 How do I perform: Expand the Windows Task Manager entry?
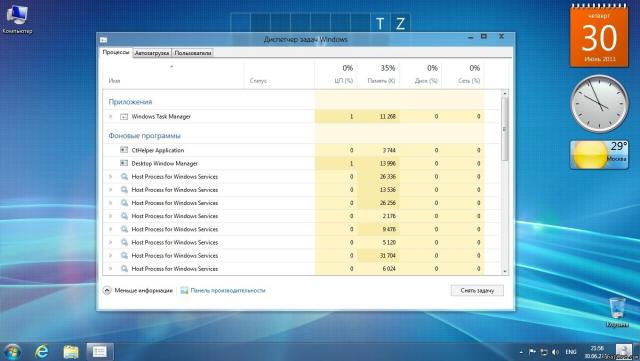point(111,117)
